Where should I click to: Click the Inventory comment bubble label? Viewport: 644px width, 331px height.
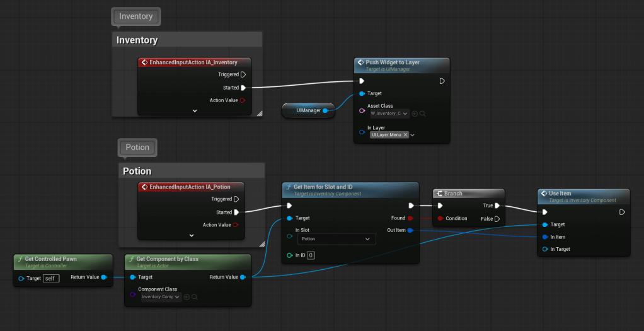click(x=136, y=16)
